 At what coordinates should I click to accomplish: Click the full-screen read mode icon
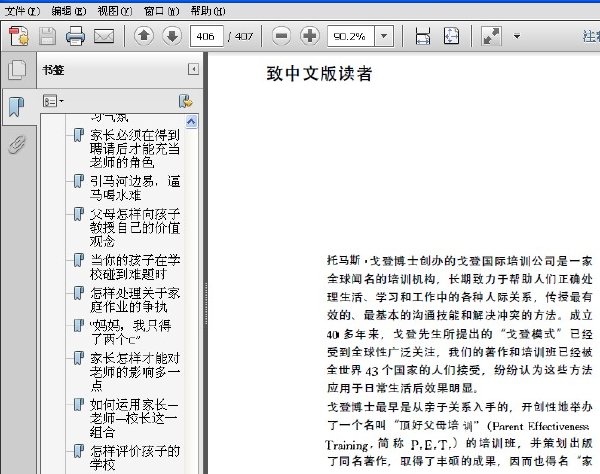(x=491, y=36)
